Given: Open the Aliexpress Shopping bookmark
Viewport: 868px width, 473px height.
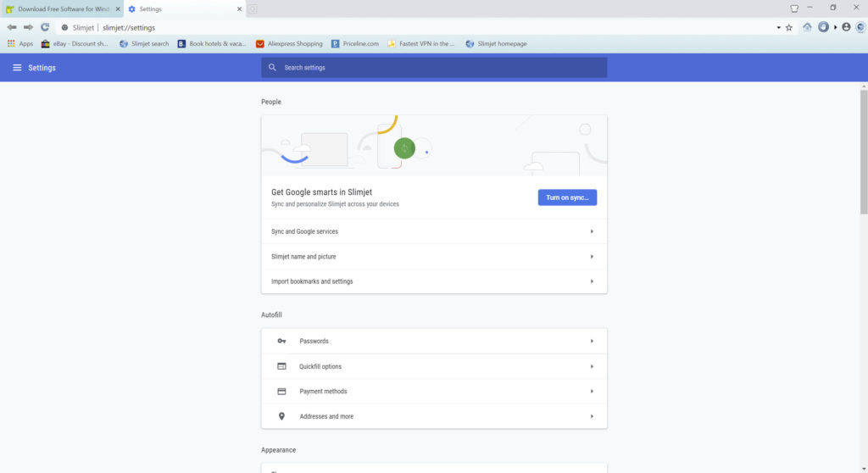Looking at the screenshot, I should coord(289,44).
